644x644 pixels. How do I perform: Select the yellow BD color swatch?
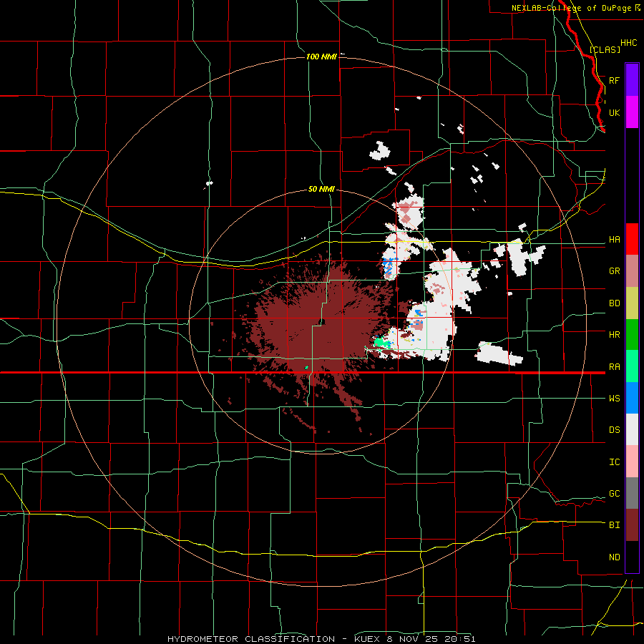click(632, 303)
